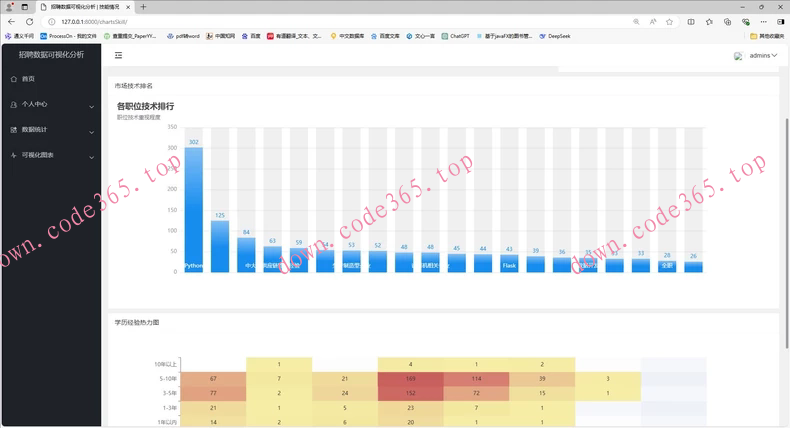Select the 招聘数据可视化分析 browser tab

tap(84, 7)
